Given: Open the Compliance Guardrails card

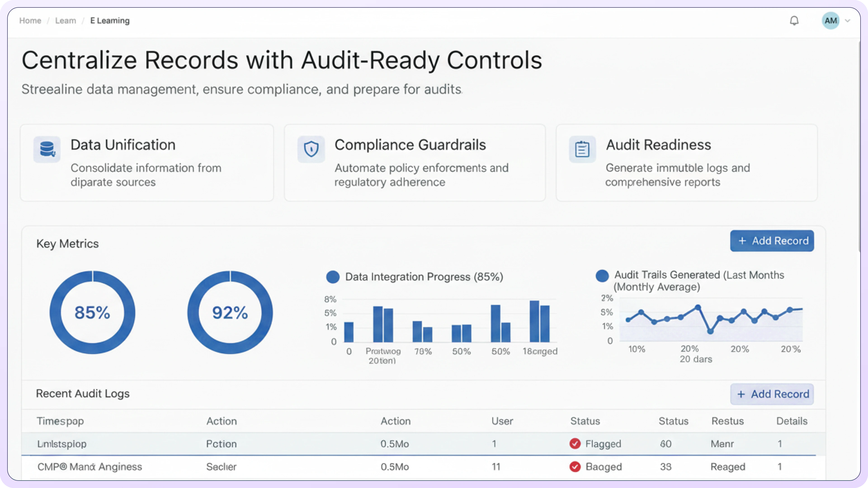Looking at the screenshot, I should [x=415, y=163].
